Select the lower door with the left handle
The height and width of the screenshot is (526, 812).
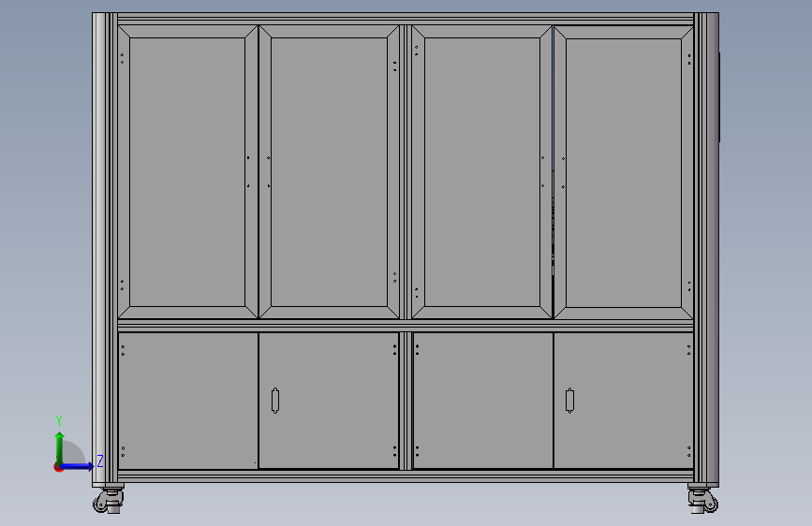click(x=329, y=401)
